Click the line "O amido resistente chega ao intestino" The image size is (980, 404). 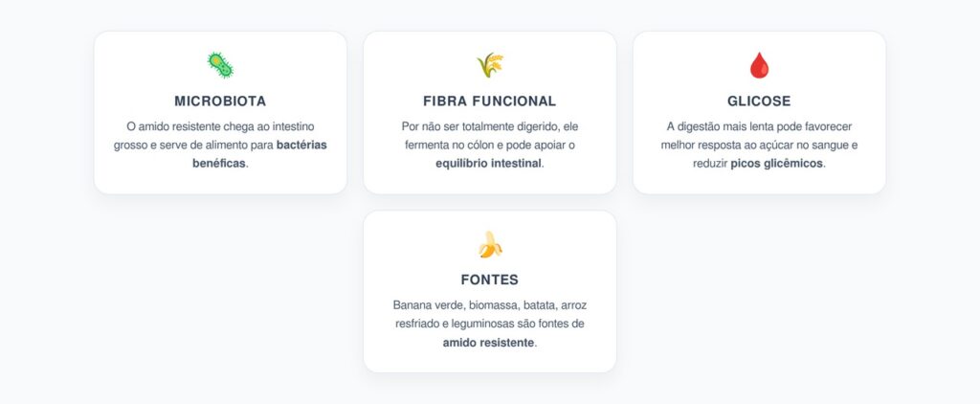[220, 126]
